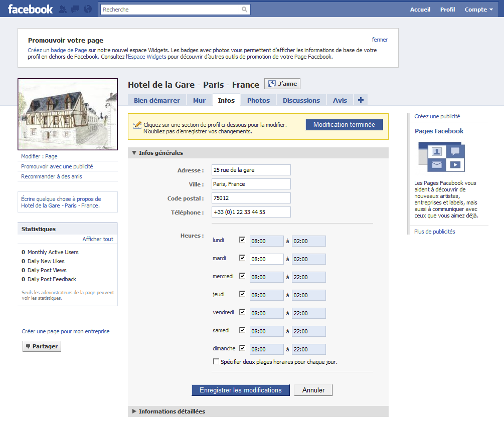The width and height of the screenshot is (504, 423).
Task: Click the pencil edit icon in yellow notice
Action: pyautogui.click(x=137, y=125)
